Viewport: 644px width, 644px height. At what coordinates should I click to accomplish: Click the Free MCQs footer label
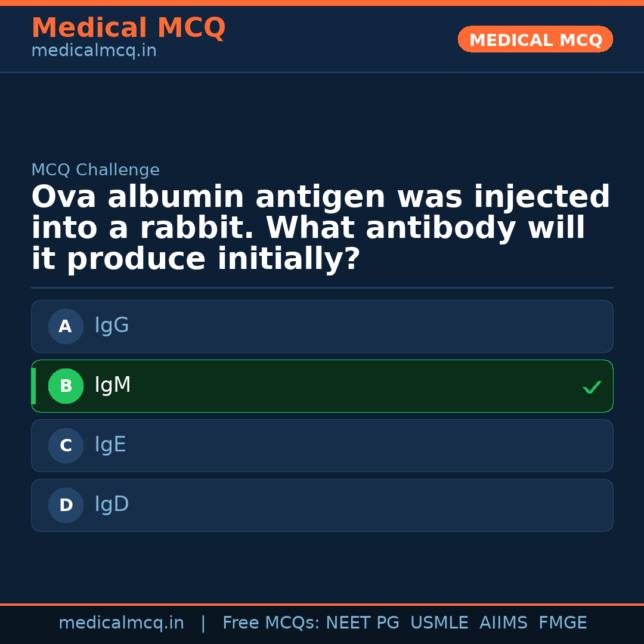tap(271, 623)
